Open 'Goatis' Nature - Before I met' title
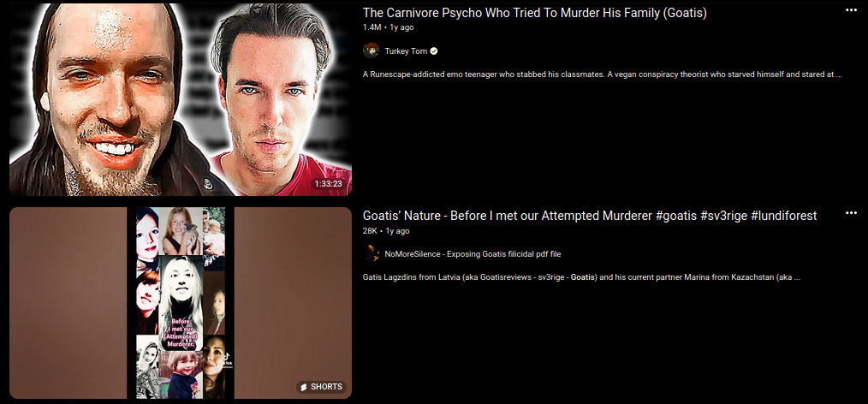 (x=590, y=216)
